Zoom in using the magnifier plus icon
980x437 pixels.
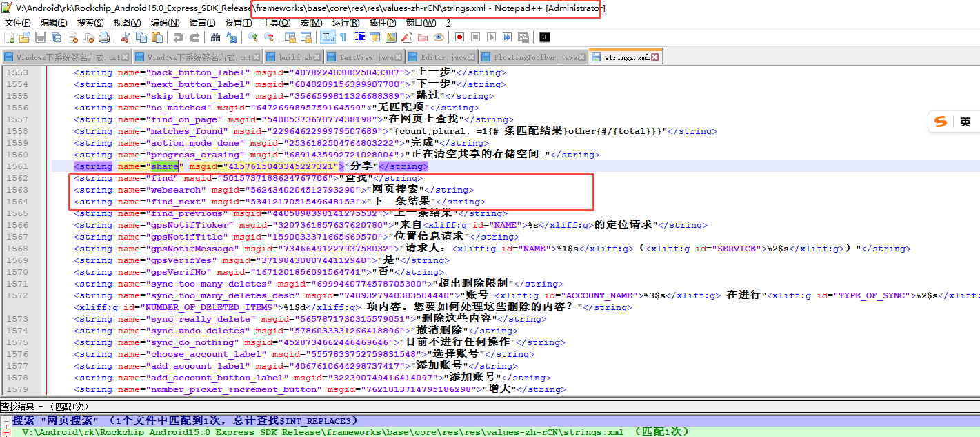(253, 37)
